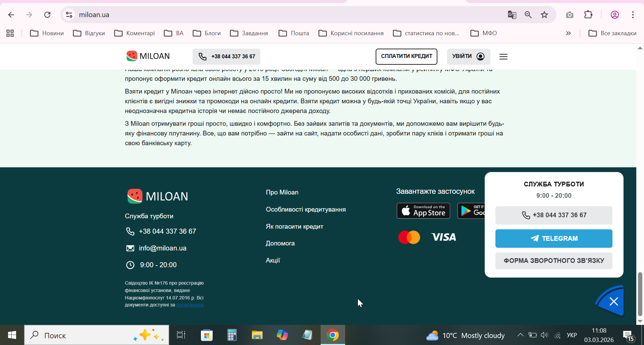Click the MILOAN logo in the header

148,56
